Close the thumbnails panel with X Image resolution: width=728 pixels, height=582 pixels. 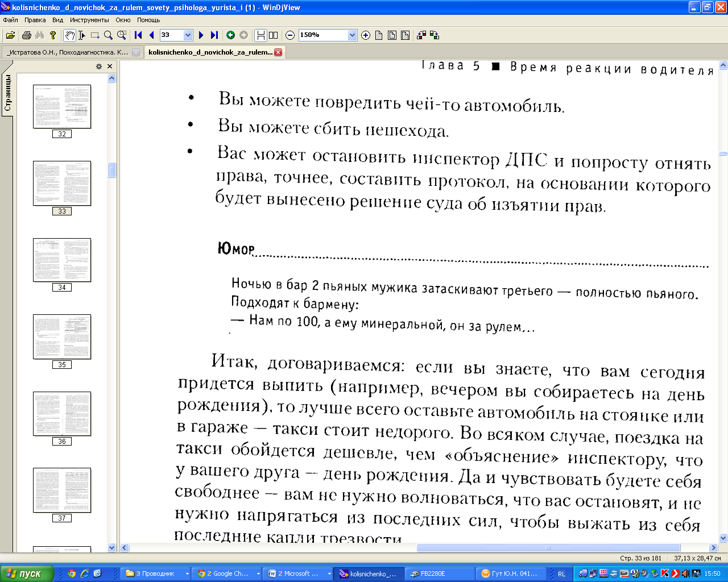click(110, 66)
